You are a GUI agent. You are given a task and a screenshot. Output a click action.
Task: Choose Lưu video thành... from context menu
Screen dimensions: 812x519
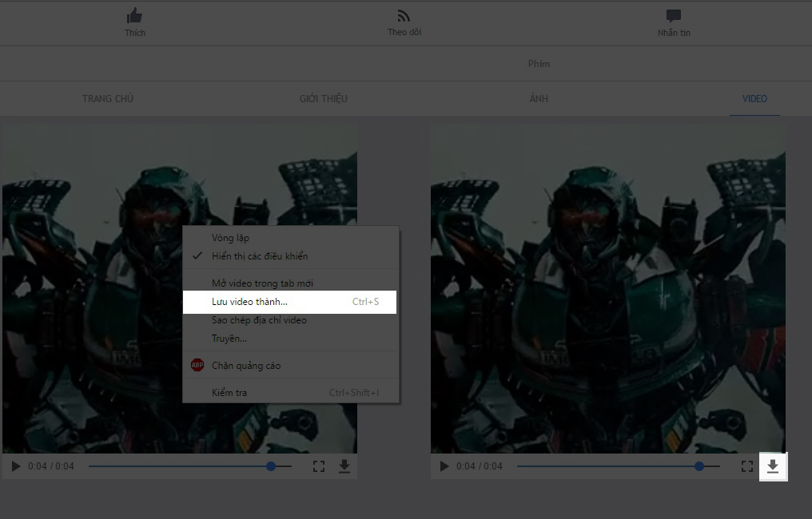(249, 302)
